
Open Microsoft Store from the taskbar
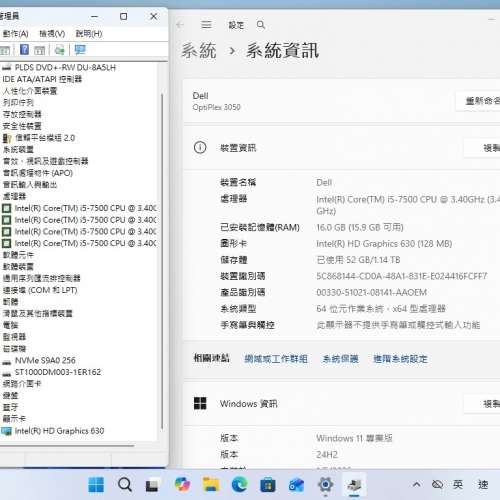click(268, 484)
